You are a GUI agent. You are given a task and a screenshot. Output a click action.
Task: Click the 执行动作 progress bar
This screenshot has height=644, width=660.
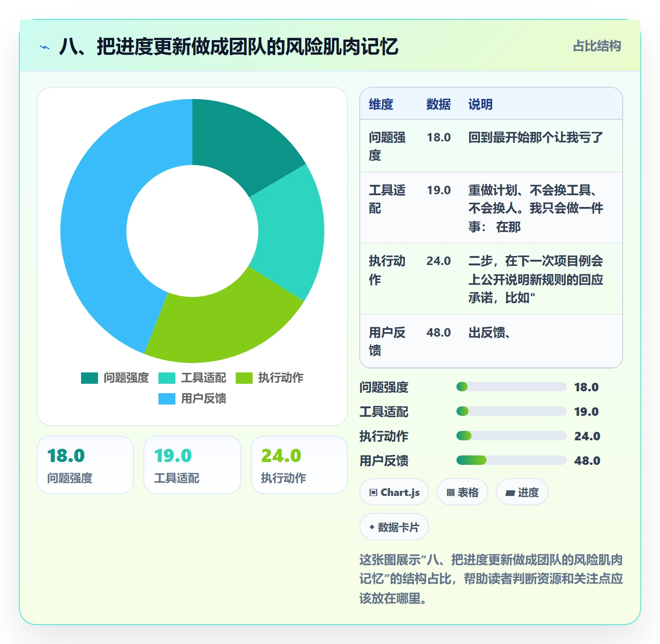pos(511,436)
